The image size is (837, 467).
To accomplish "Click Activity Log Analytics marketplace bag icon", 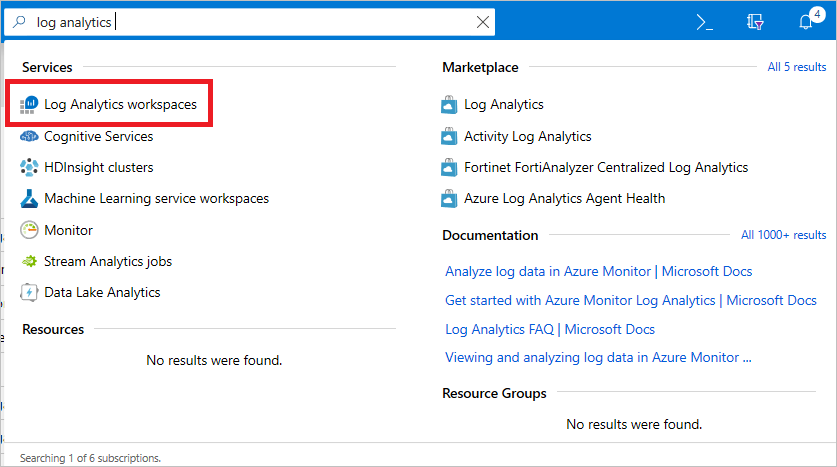I will point(449,137).
